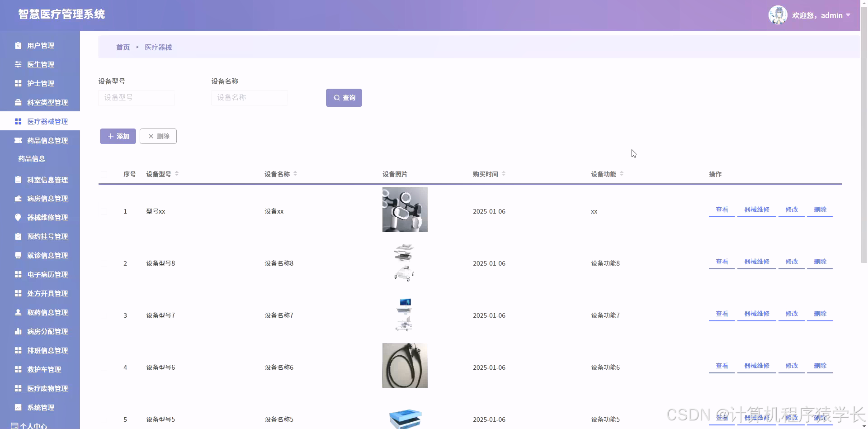Click the admin avatar picture
Image resolution: width=868 pixels, height=429 pixels.
778,15
